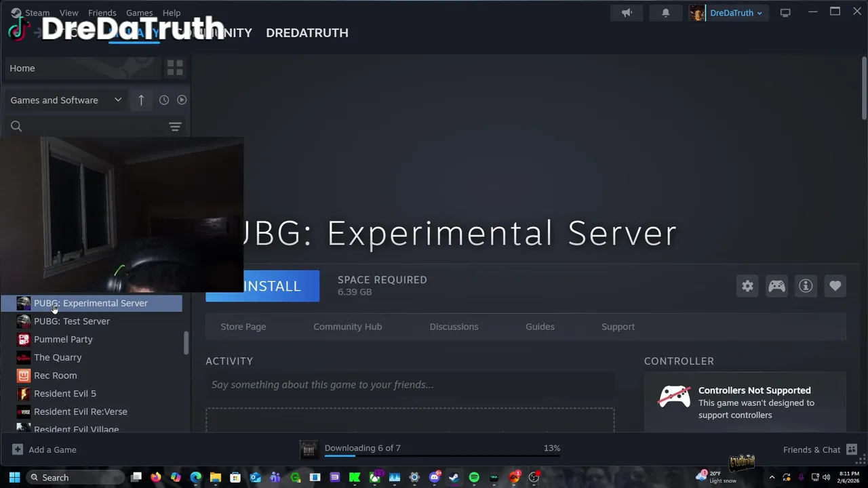This screenshot has width=868, height=488.
Task: Click the download progress bar
Action: [x=441, y=456]
